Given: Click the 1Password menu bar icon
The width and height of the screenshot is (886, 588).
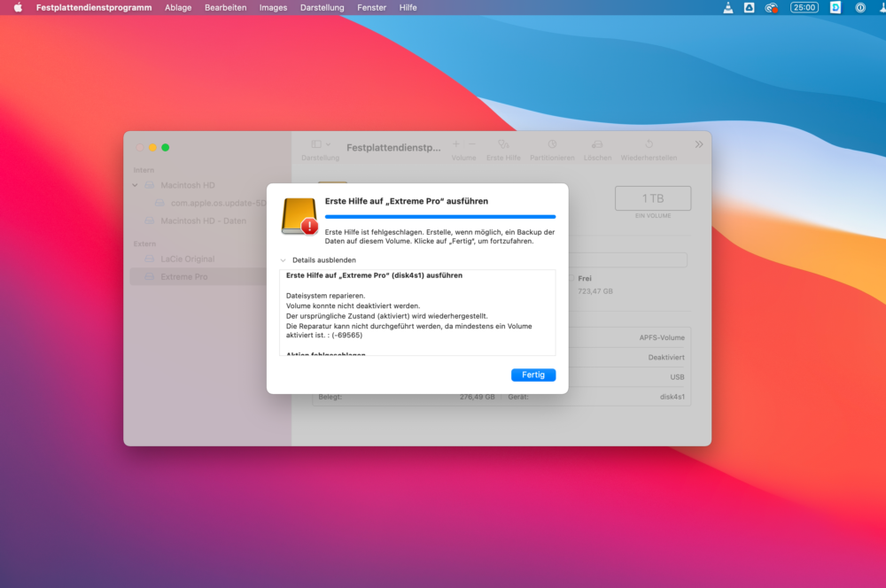Looking at the screenshot, I should coord(860,7).
